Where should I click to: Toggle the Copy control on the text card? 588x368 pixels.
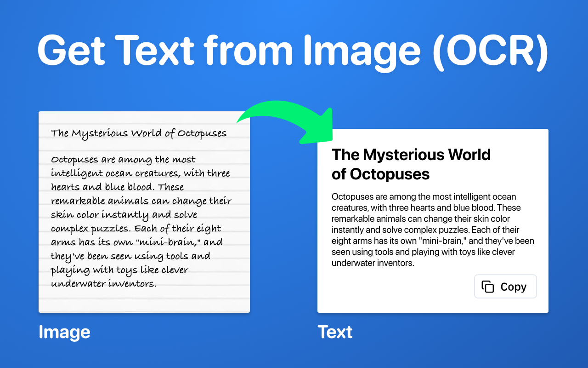pyautogui.click(x=505, y=286)
